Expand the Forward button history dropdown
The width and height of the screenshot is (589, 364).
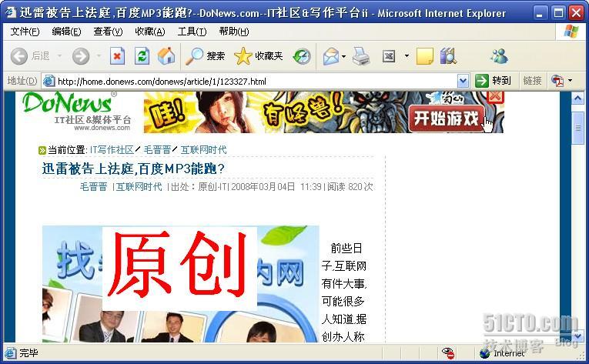pos(99,56)
